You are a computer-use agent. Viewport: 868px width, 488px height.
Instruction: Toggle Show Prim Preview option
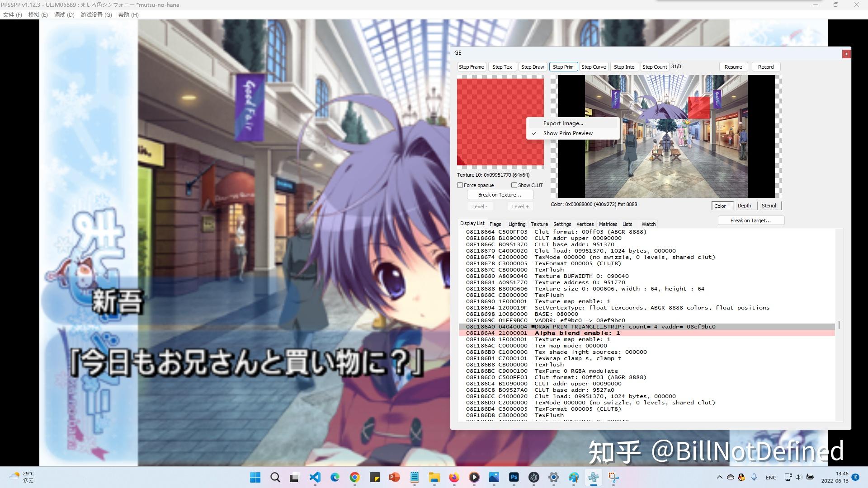pos(568,133)
